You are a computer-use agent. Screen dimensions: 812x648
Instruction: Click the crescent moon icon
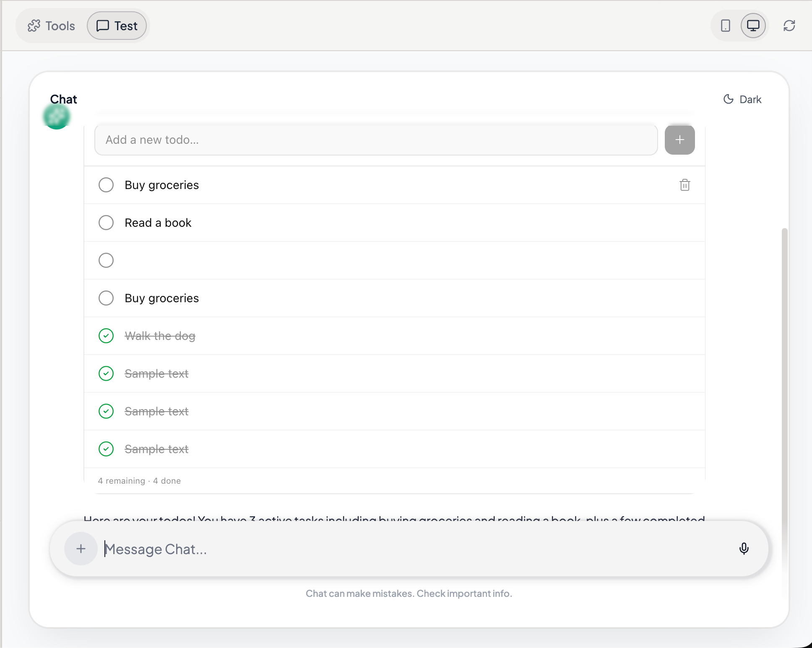729,99
